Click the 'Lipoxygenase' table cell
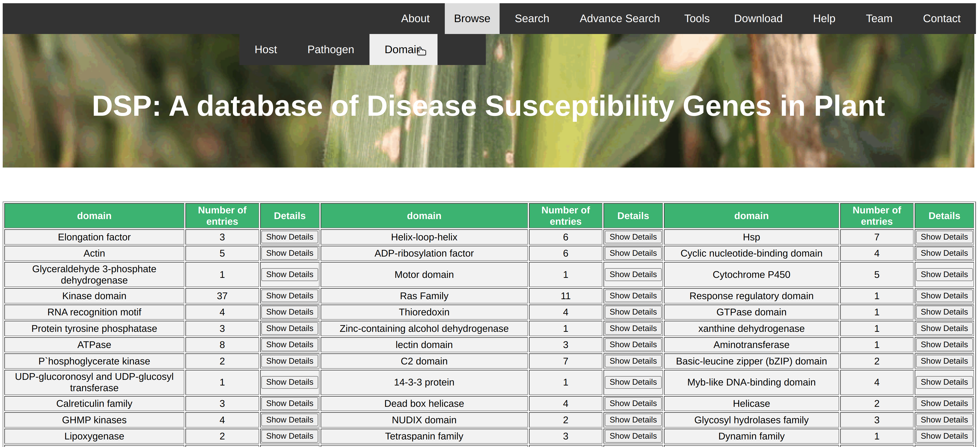 (x=94, y=436)
